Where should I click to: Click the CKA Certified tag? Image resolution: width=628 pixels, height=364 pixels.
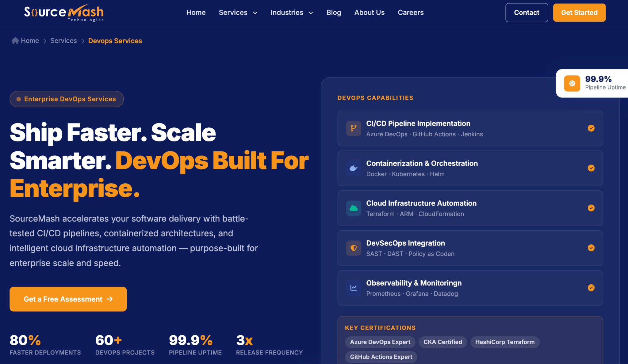pos(443,342)
